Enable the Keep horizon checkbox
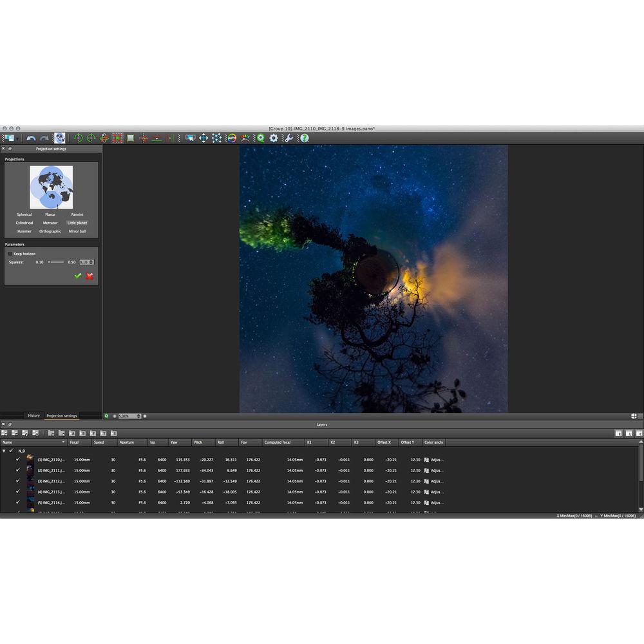The height and width of the screenshot is (644, 644). pos(10,254)
